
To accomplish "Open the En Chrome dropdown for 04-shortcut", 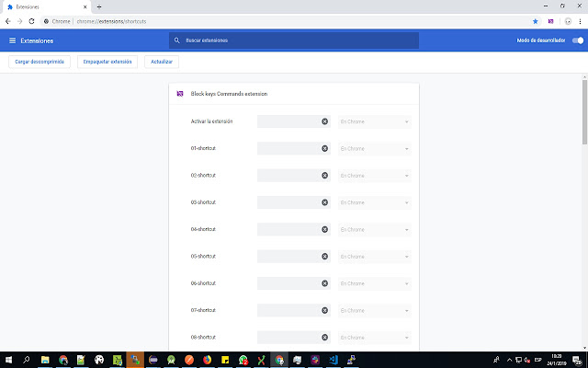I will click(375, 230).
